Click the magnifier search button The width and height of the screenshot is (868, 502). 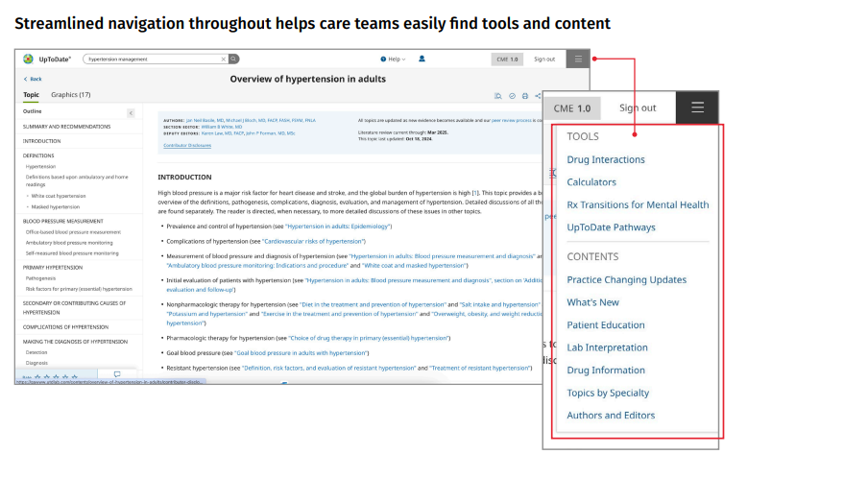click(234, 59)
